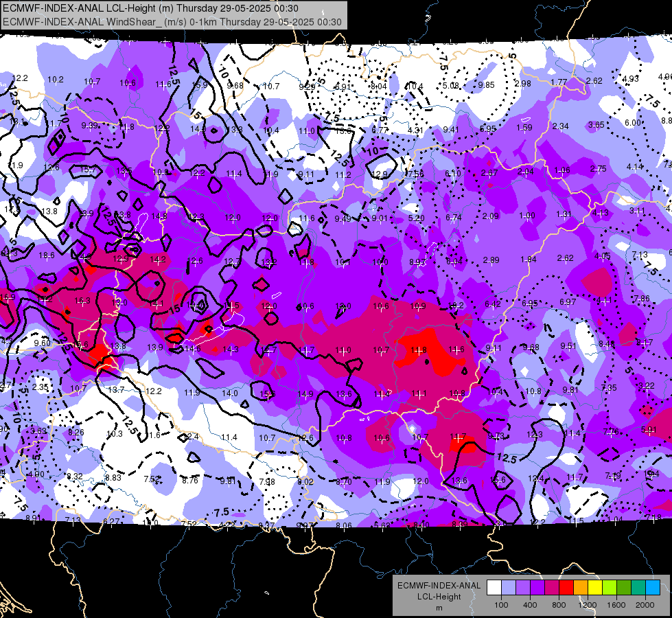Click the wind shear value 7.86

coord(642,298)
